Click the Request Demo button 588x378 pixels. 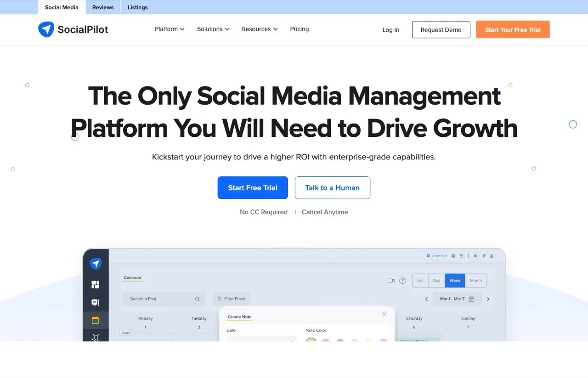[x=441, y=30]
